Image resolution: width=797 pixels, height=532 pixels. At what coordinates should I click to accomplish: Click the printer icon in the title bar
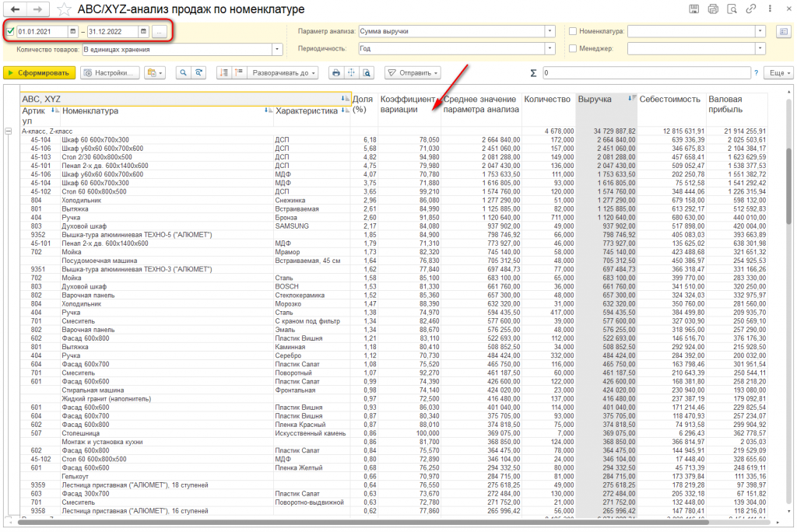point(713,9)
